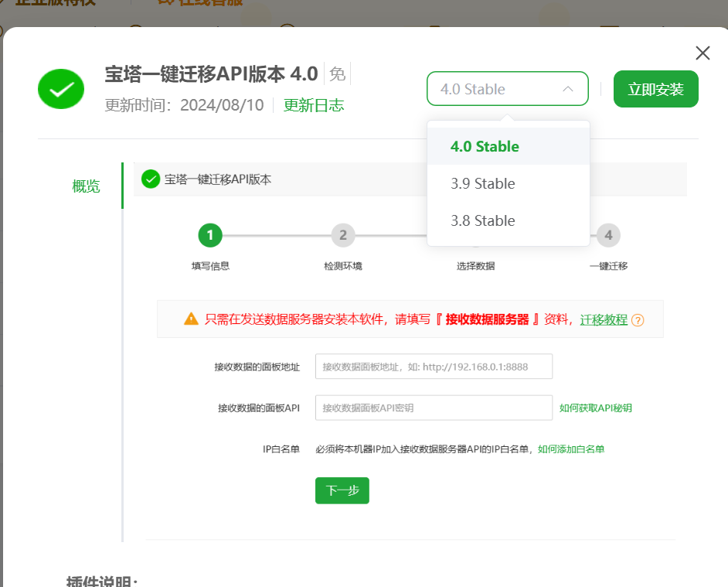Image resolution: width=728 pixels, height=587 pixels.
Task: Click the receiving panel address input field
Action: 434,366
